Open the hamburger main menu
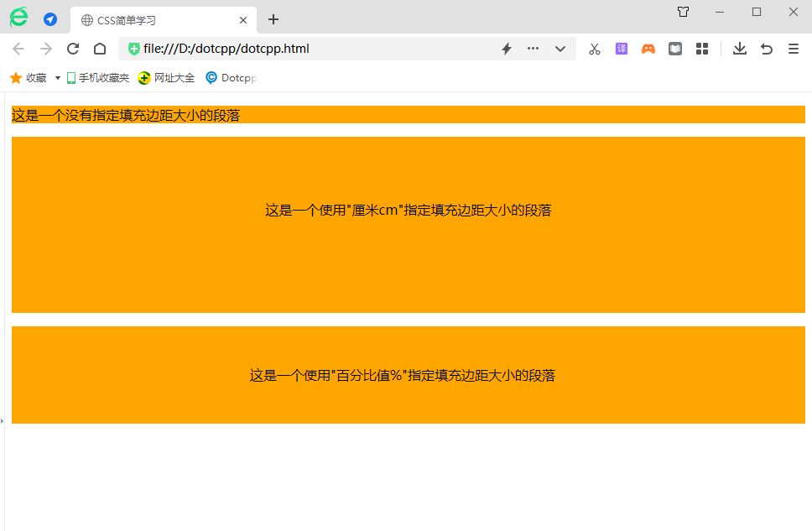Image resolution: width=812 pixels, height=531 pixels. point(793,49)
